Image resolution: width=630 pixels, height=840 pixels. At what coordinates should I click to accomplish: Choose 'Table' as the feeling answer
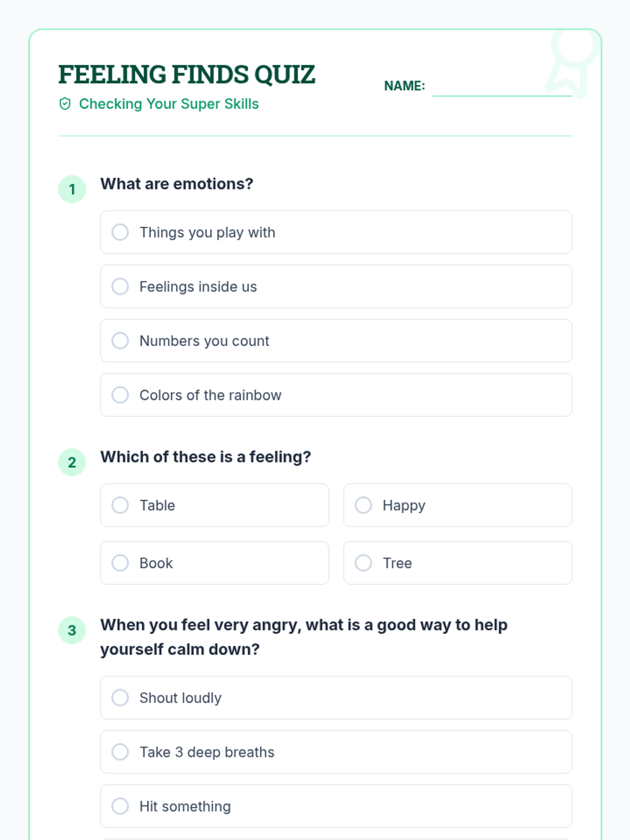click(214, 505)
